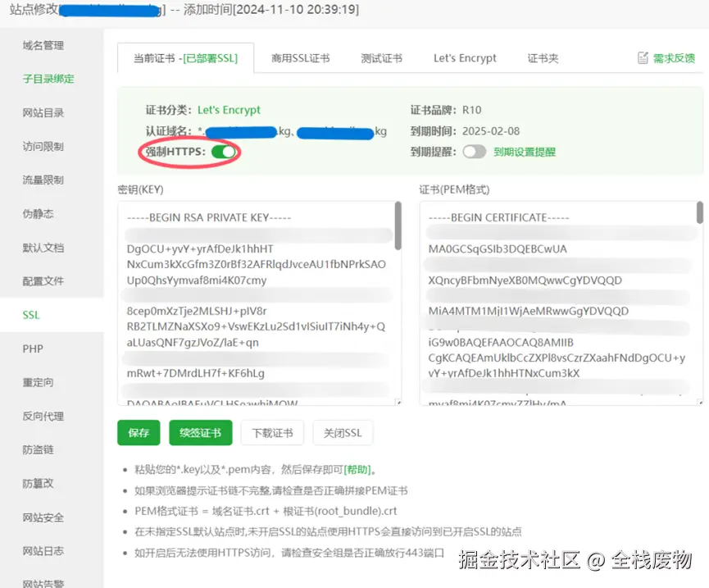Enable the 到期提醒 switch

[x=475, y=152]
